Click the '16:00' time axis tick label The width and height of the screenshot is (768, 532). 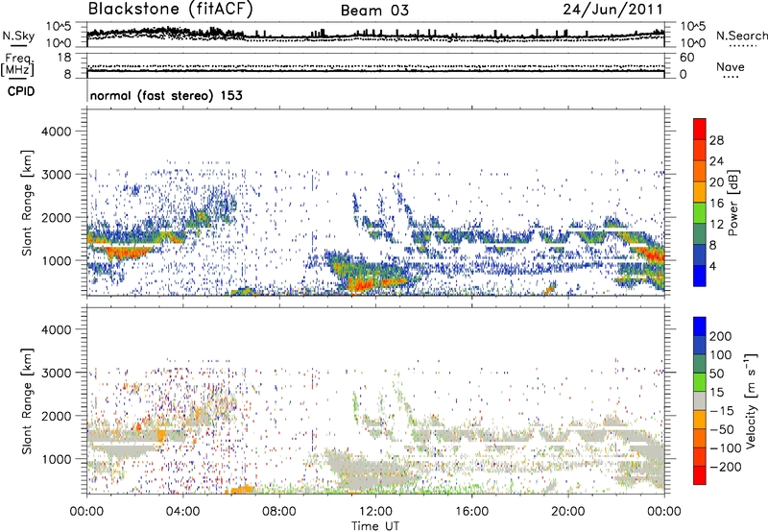click(x=471, y=512)
